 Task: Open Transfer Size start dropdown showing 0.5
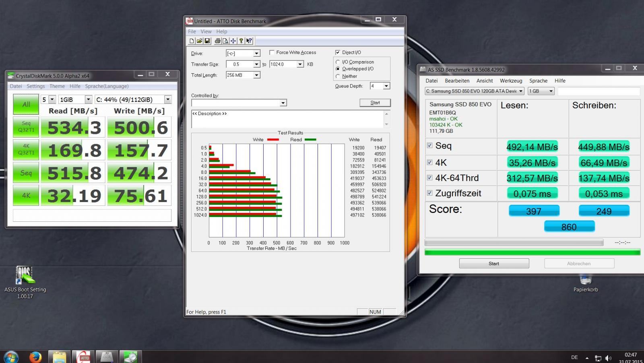tap(256, 64)
